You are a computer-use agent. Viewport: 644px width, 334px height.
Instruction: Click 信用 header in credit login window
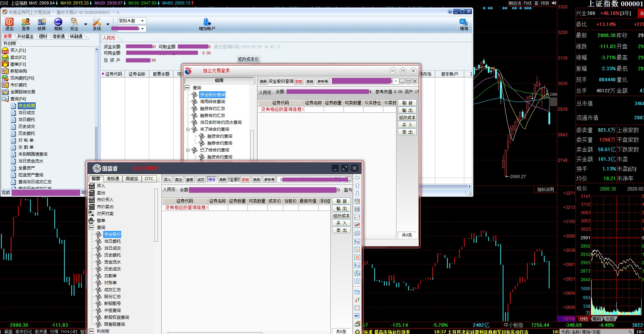pyautogui.click(x=219, y=81)
